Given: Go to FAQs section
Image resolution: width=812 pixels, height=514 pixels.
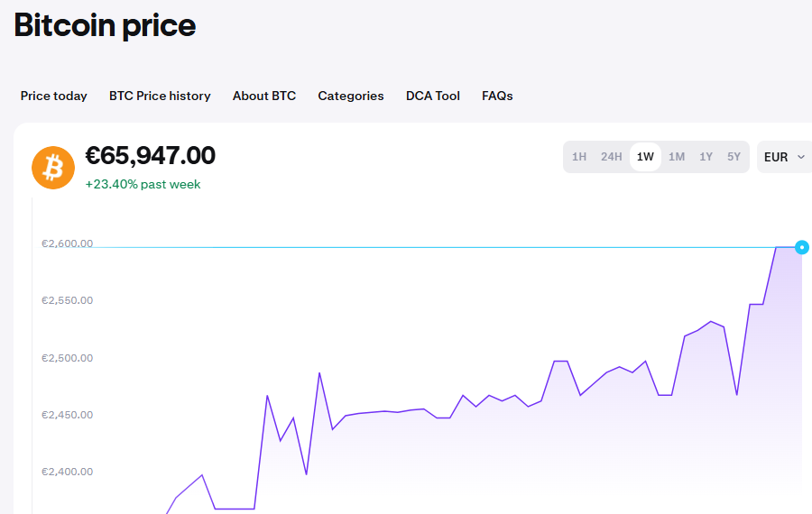Looking at the screenshot, I should pyautogui.click(x=497, y=96).
